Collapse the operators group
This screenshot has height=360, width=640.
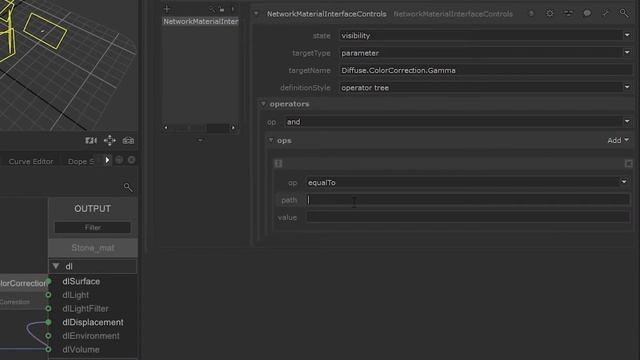pyautogui.click(x=263, y=104)
